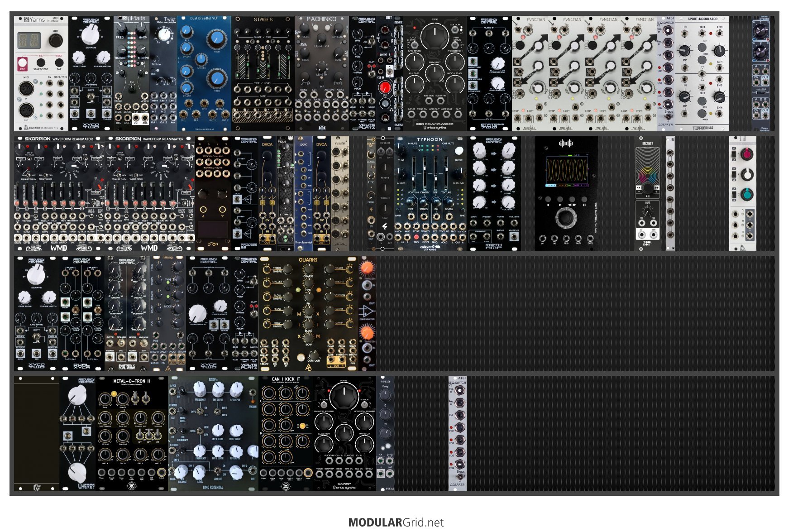Click the round joystick pad on Wave Painter
This screenshot has width=793, height=532.
(566, 218)
